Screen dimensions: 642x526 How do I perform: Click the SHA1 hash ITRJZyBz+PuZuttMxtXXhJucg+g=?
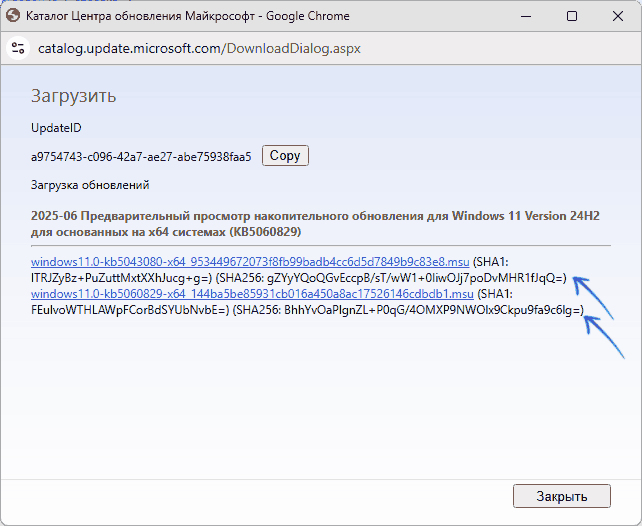click(121, 278)
